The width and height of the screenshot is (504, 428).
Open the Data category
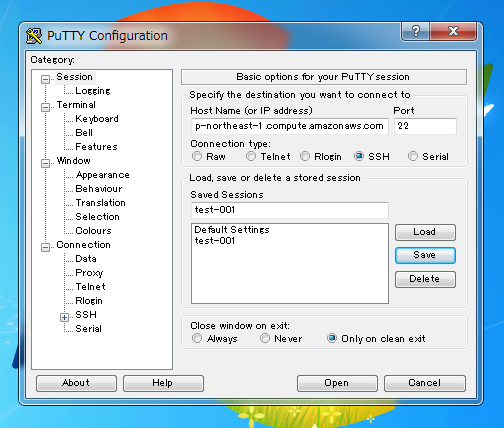86,259
